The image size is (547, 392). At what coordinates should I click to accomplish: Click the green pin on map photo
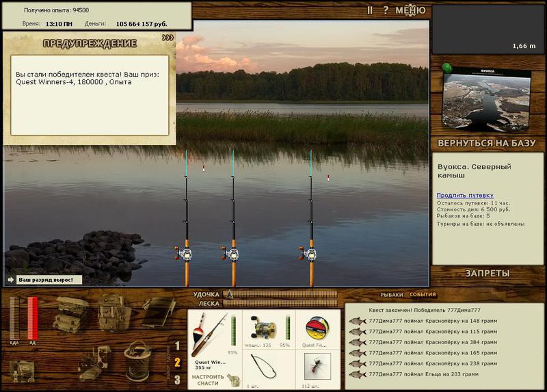tap(447, 67)
